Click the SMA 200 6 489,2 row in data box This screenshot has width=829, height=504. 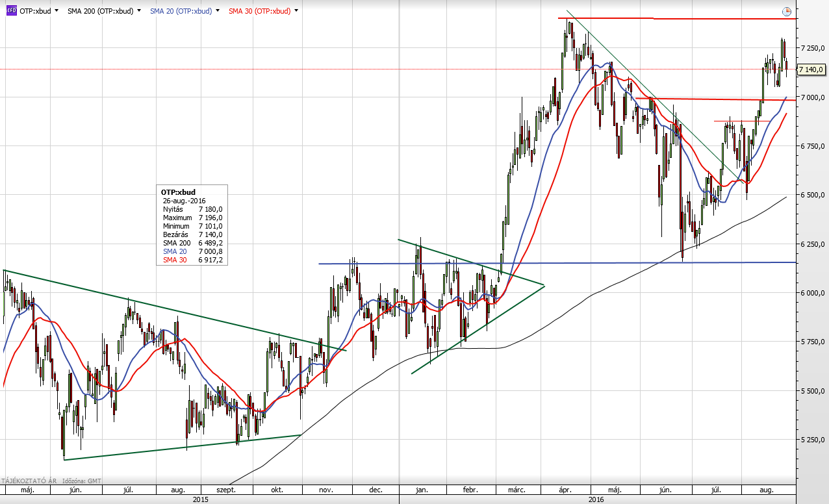click(193, 243)
